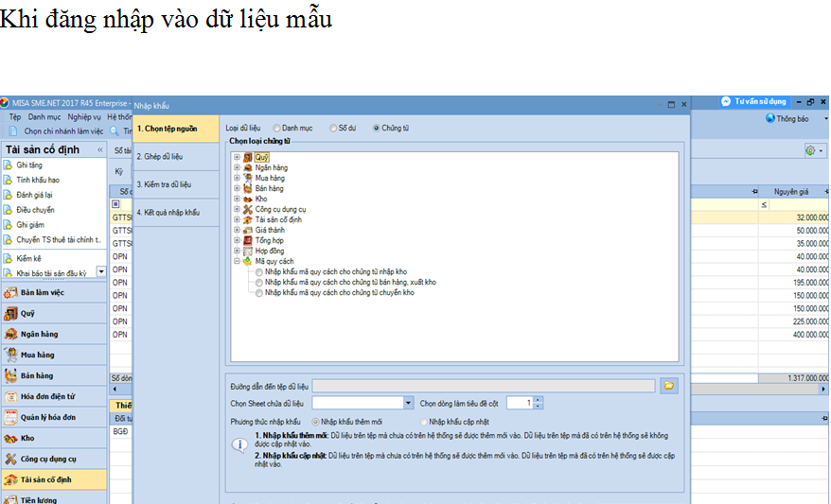Expand the Ngân hàng tree node
Viewport: 831px width, 504px height.
(237, 167)
